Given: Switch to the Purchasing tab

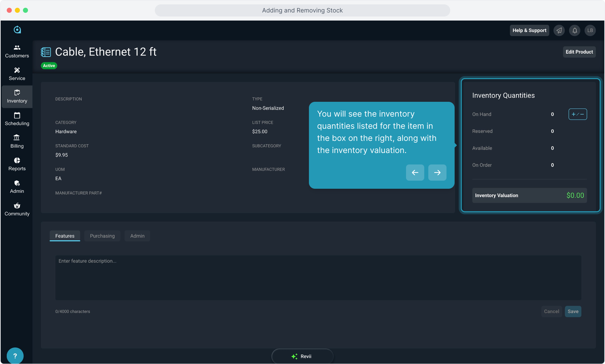Looking at the screenshot, I should 102,236.
